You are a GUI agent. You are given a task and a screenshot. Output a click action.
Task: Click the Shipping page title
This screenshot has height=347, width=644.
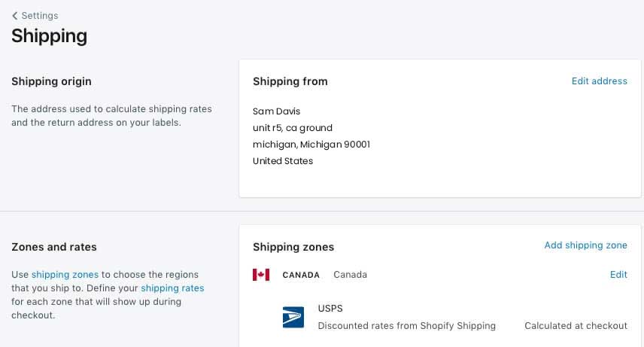click(x=49, y=35)
